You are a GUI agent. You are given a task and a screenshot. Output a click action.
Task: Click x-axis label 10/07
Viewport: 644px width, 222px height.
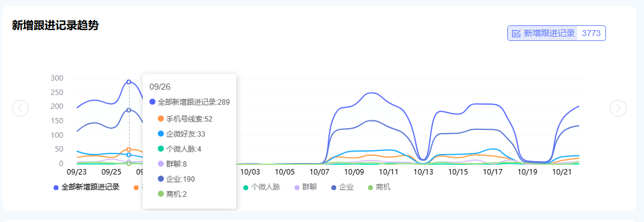tap(319, 172)
